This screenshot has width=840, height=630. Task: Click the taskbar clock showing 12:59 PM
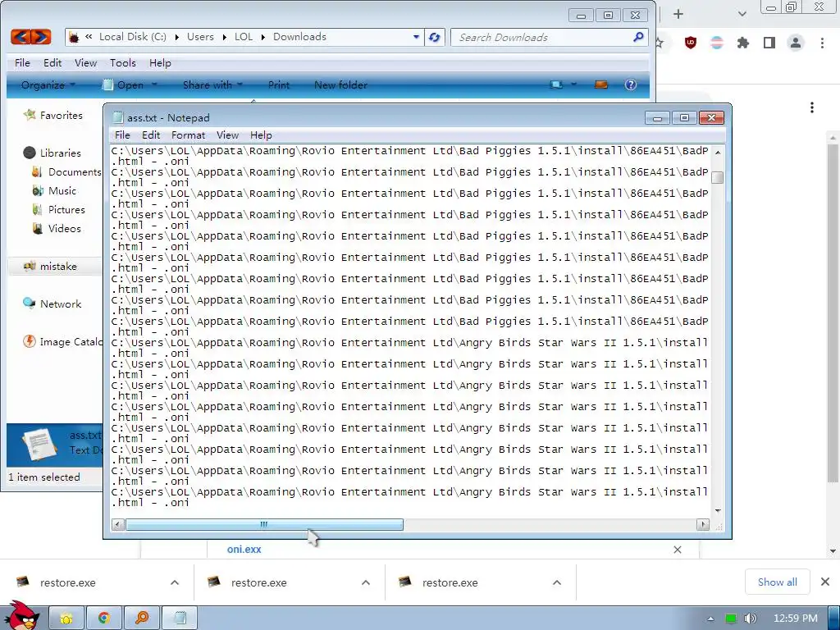click(x=796, y=619)
